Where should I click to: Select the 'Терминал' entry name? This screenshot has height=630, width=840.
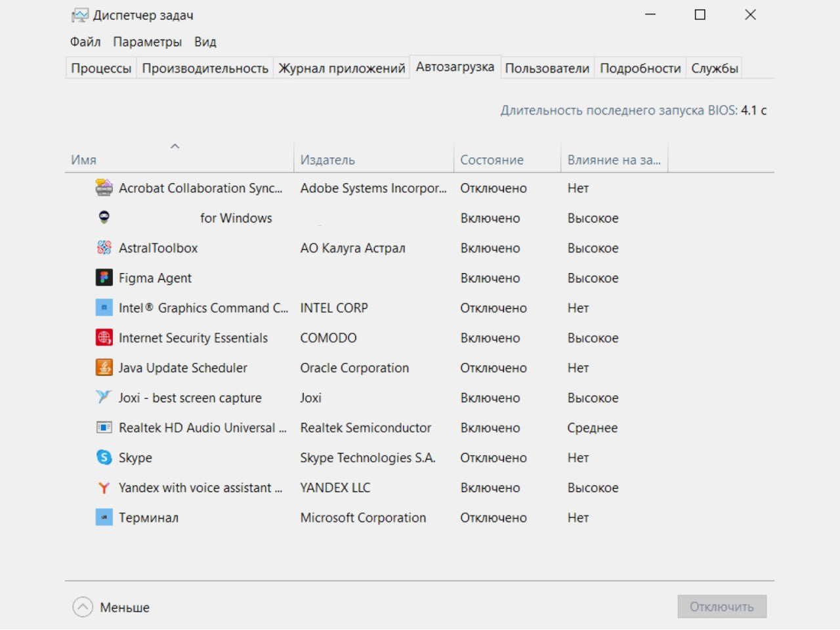[149, 518]
